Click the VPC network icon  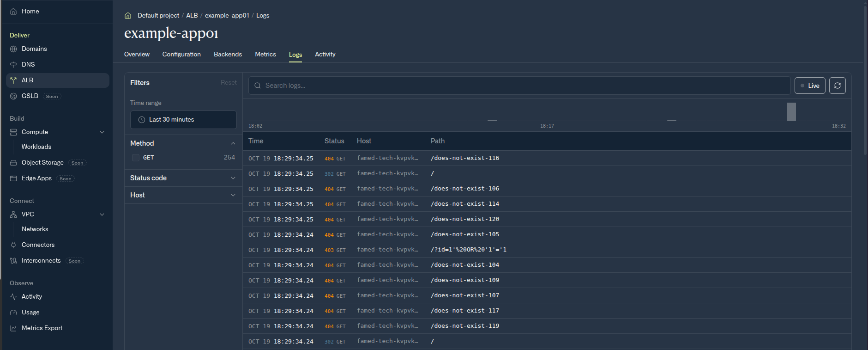13,215
